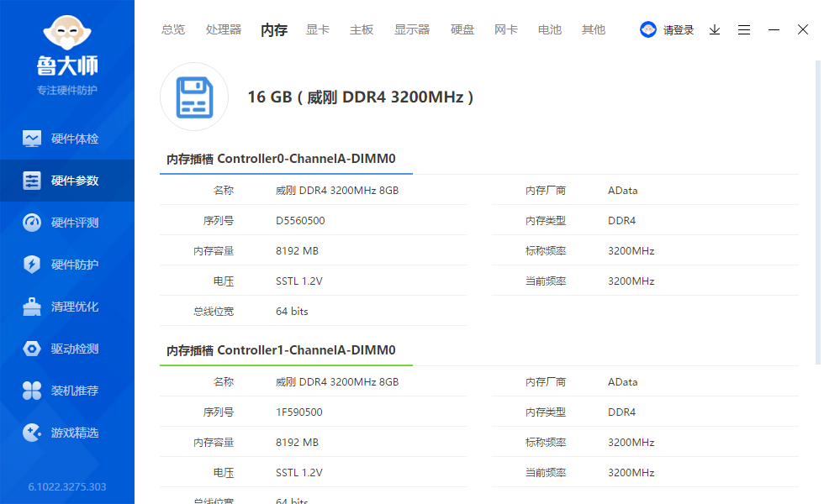Switch to the 处理器 processor tab

(x=223, y=29)
